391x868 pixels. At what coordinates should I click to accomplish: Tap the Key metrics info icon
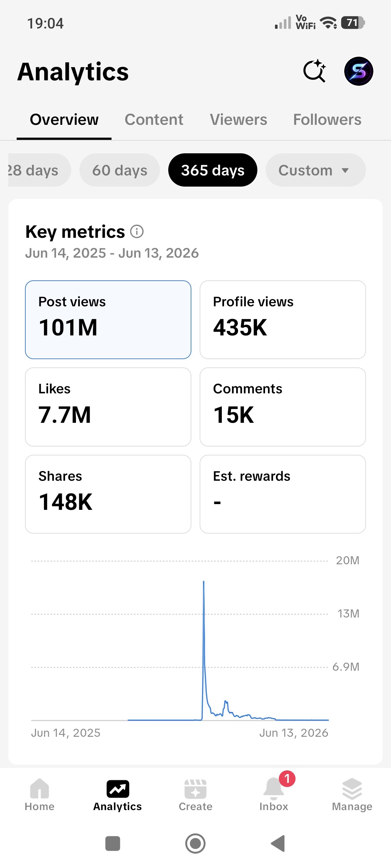[137, 232]
